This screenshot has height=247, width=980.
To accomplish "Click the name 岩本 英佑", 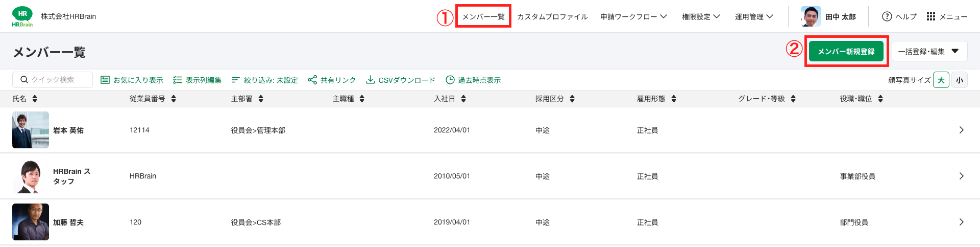I will (x=68, y=130).
